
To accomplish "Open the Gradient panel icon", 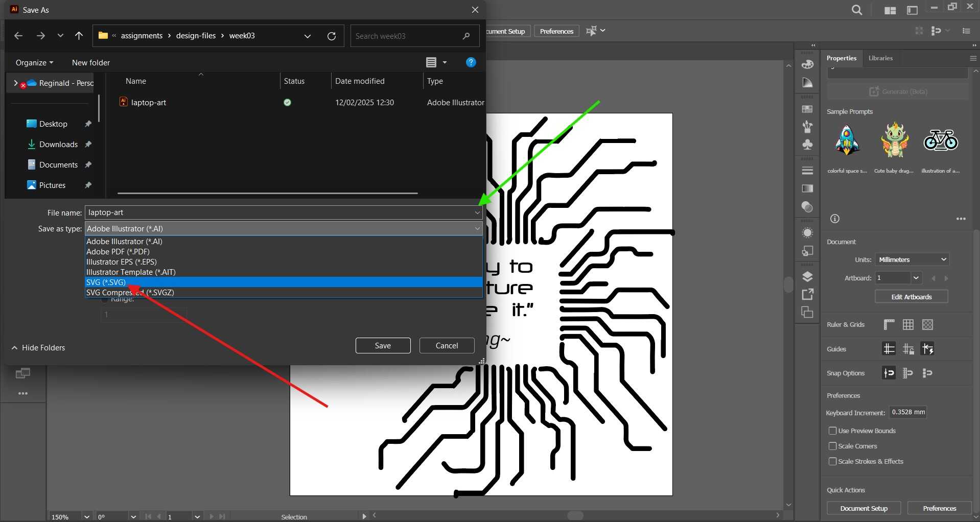I will pyautogui.click(x=807, y=188).
